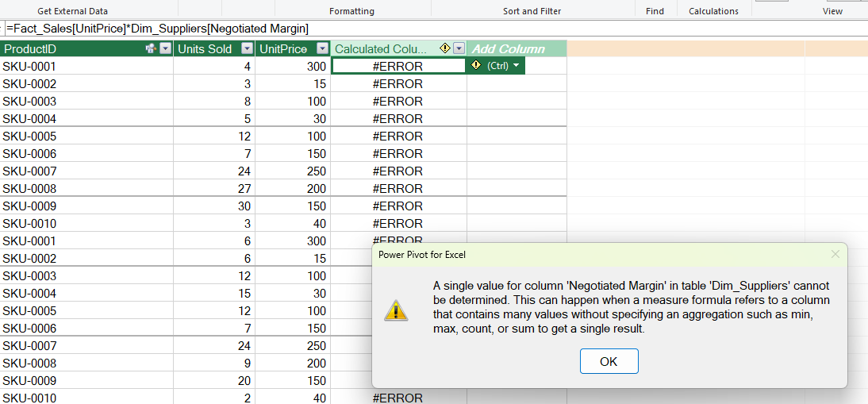The height and width of the screenshot is (404, 868).
Task: Click Units Sold value 27 for SKU-0008
Action: 214,189
